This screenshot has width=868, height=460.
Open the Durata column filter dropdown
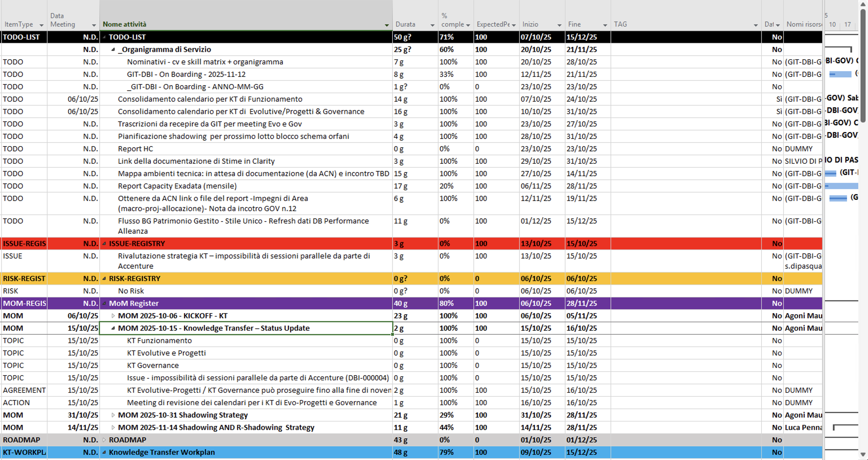click(432, 25)
